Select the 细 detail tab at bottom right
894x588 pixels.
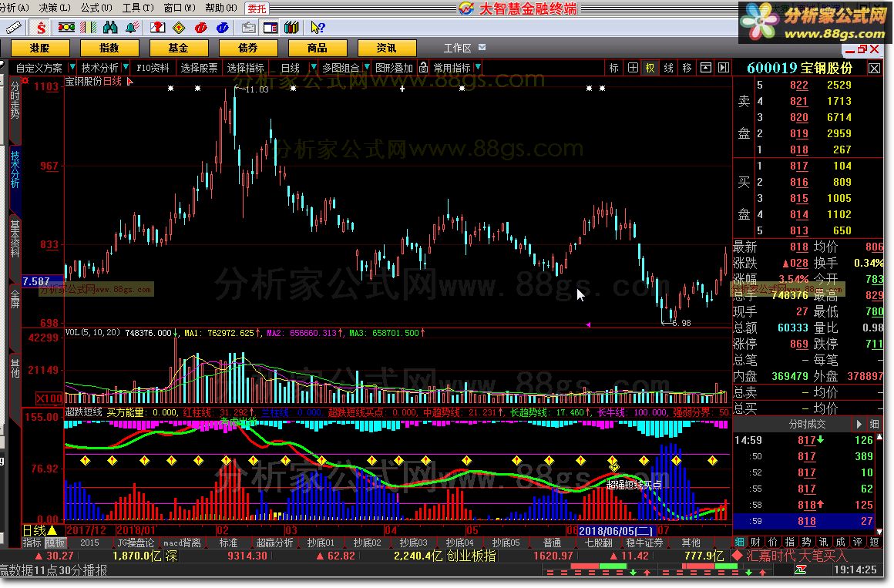pyautogui.click(x=740, y=542)
